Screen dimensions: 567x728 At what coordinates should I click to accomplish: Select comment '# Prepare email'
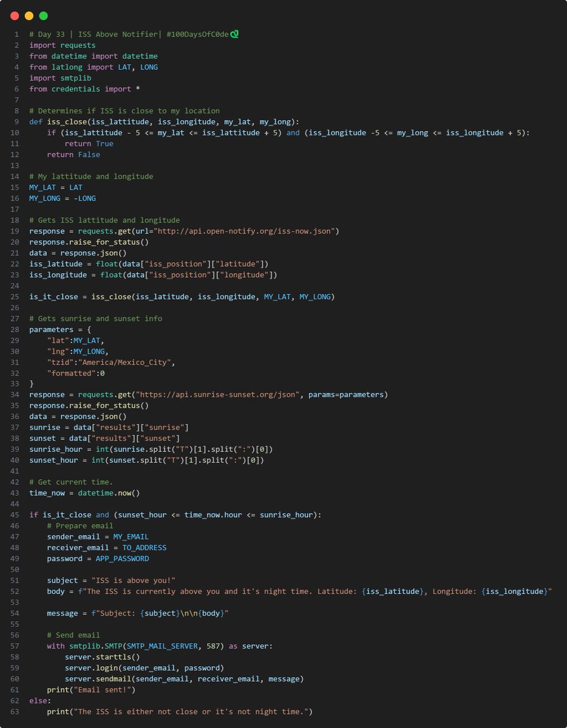coord(80,526)
